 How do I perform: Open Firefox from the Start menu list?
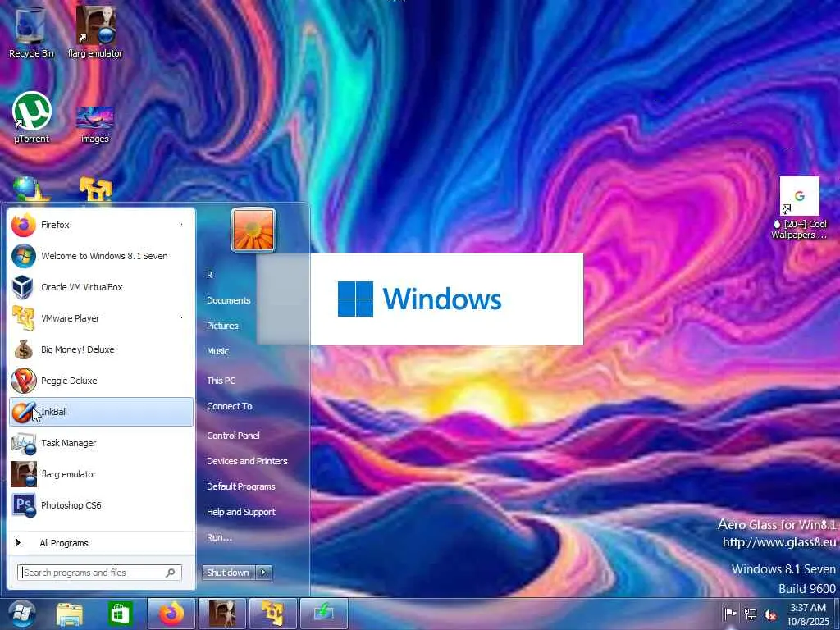pos(101,225)
